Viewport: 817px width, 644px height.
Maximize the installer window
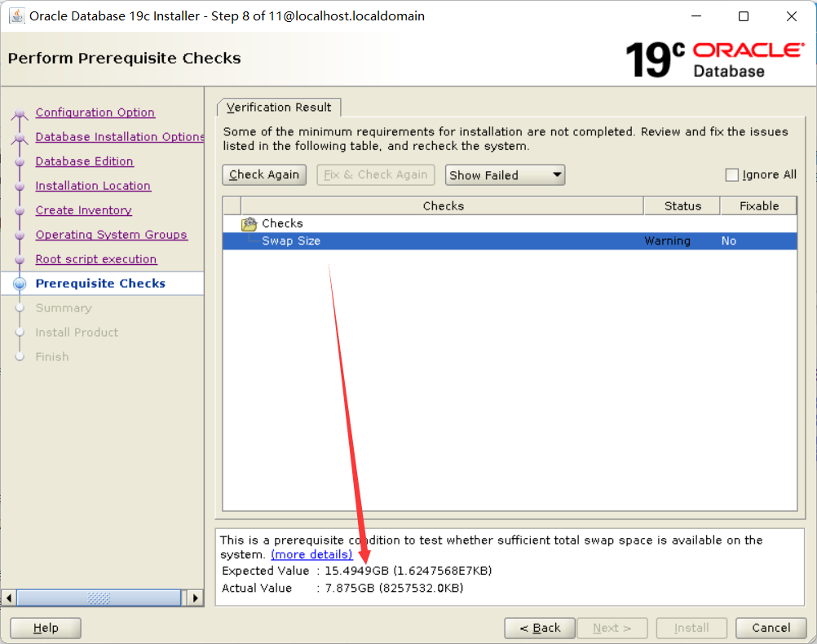pyautogui.click(x=744, y=16)
